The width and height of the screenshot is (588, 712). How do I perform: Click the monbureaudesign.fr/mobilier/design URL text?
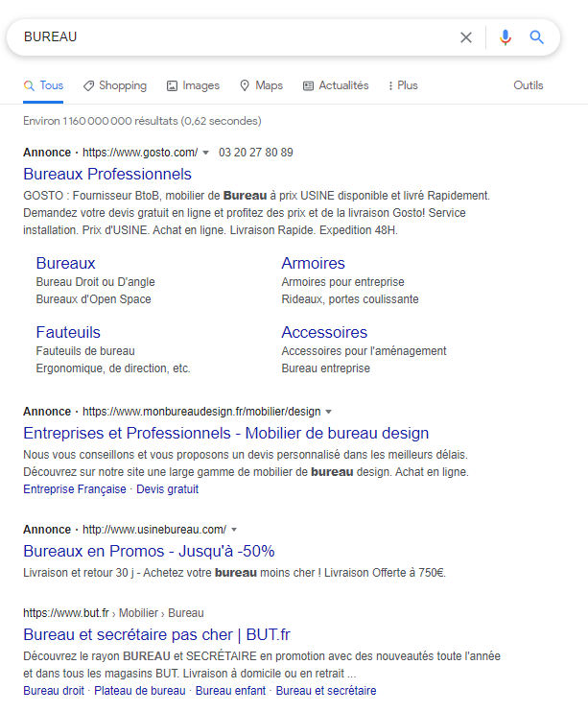pos(201,412)
